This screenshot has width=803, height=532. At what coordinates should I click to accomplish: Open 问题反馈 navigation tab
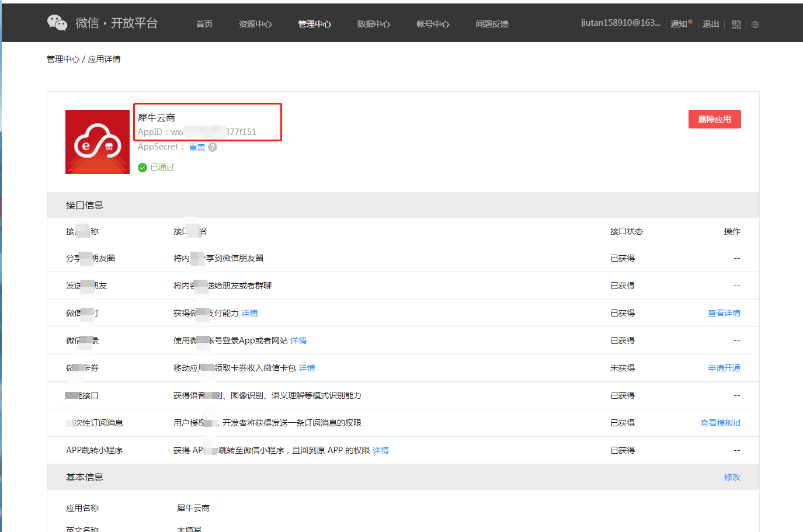[x=492, y=24]
